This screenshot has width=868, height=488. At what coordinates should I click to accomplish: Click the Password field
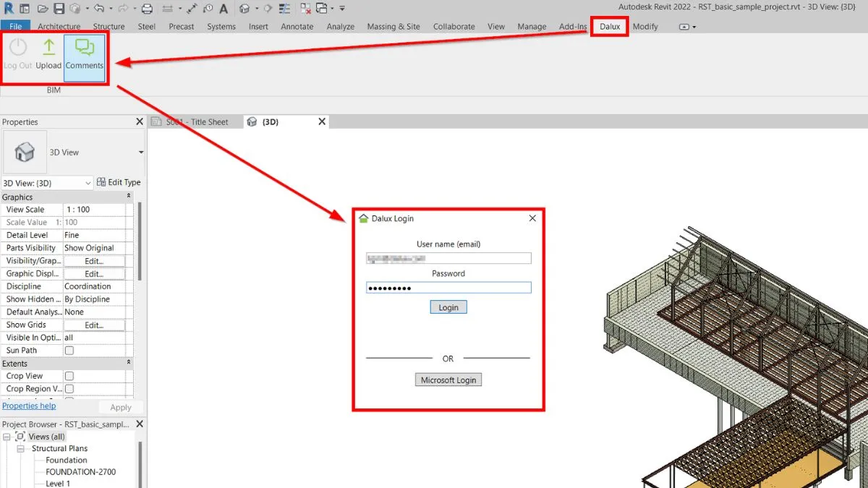coord(448,288)
